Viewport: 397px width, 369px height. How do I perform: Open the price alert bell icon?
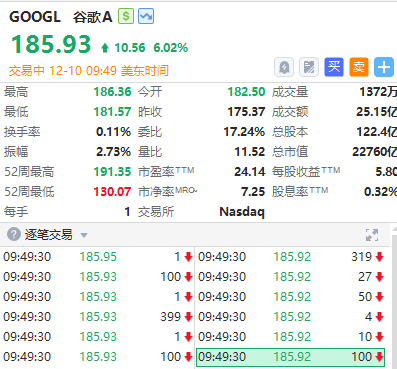(x=284, y=67)
